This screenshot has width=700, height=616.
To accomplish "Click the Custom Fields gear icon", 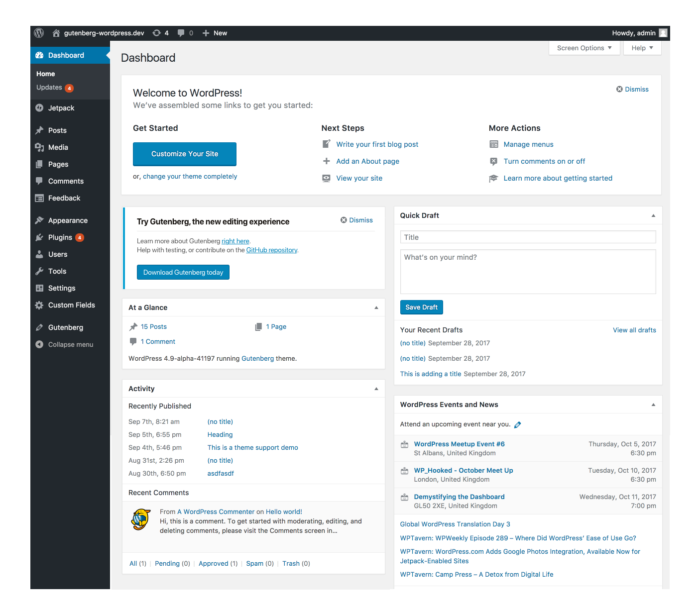I will (x=39, y=305).
